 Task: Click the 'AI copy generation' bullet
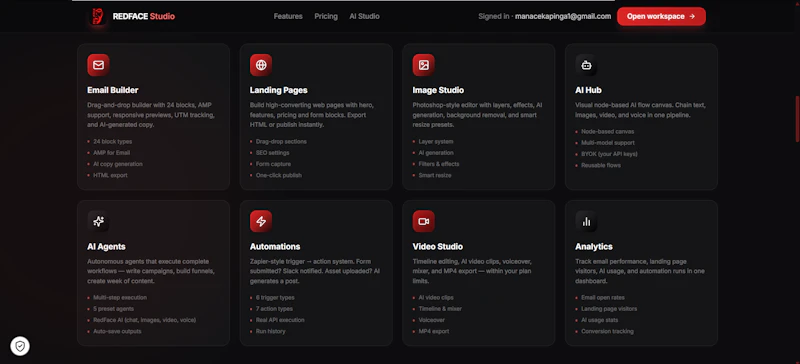(x=115, y=164)
